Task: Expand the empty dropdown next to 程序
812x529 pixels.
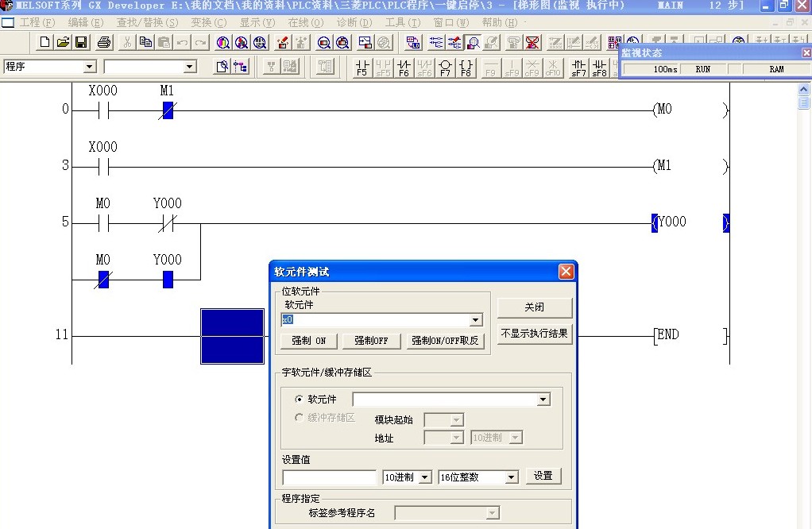Action: click(190, 67)
